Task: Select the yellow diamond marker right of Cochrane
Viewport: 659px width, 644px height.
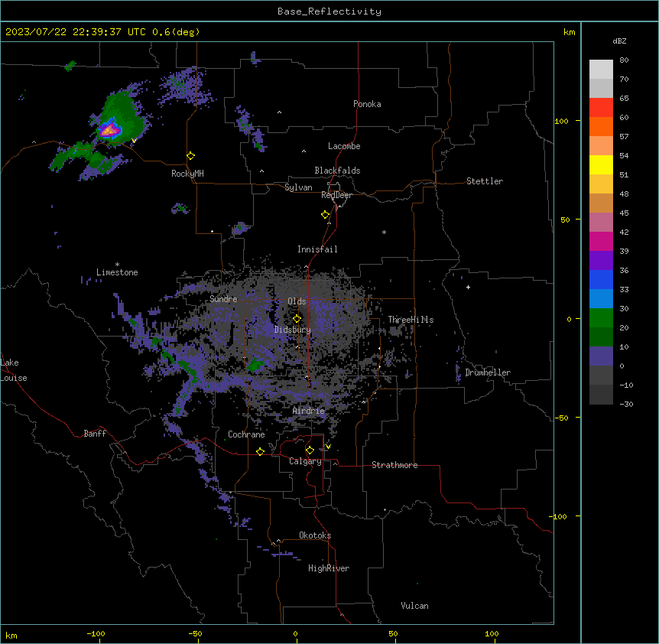Action: (x=260, y=451)
